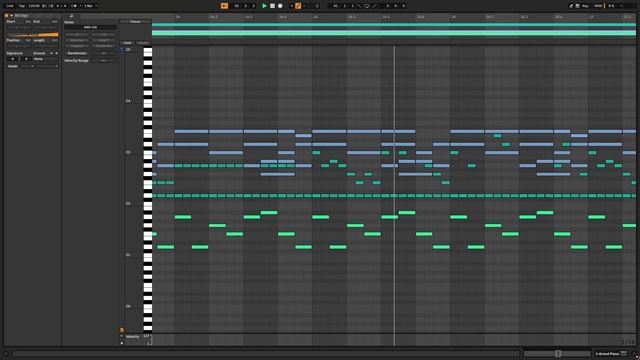Screen dimensions: 640x360
Task: Click the Randomize button
Action: pos(77,53)
